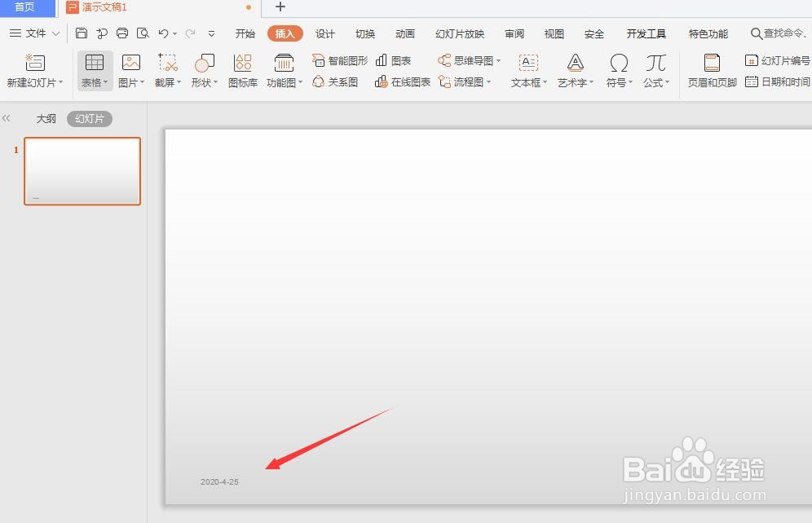
Task: Insert a symbol with 符号 omega icon
Action: pos(619,63)
